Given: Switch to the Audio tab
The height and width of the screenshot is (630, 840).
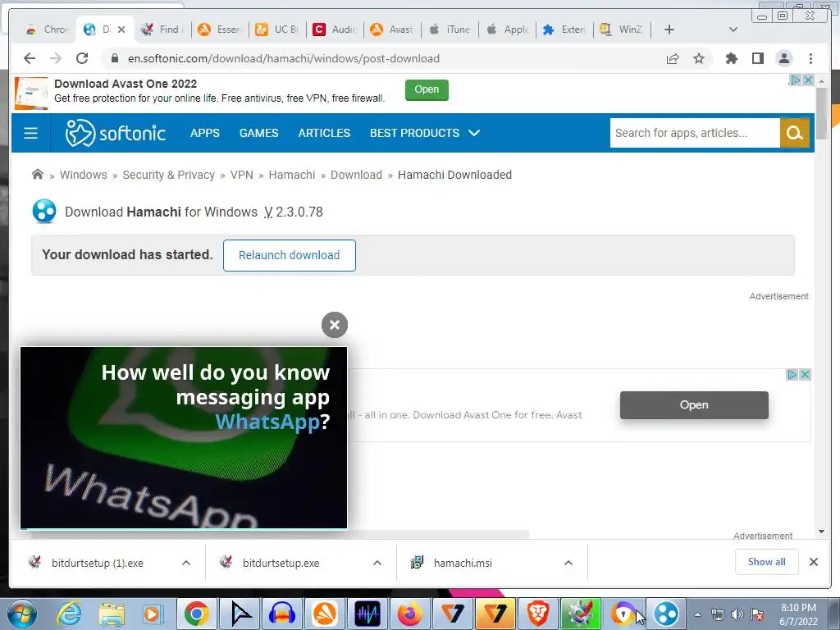Looking at the screenshot, I should point(335,30).
